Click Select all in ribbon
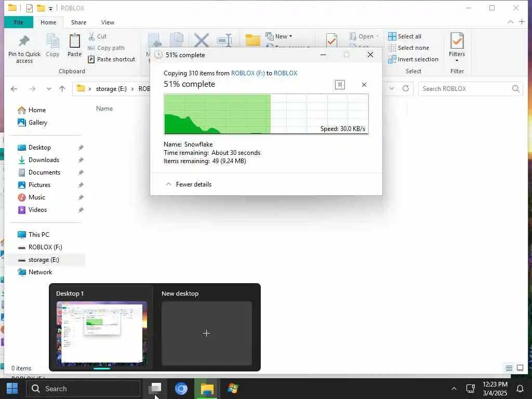 click(405, 36)
